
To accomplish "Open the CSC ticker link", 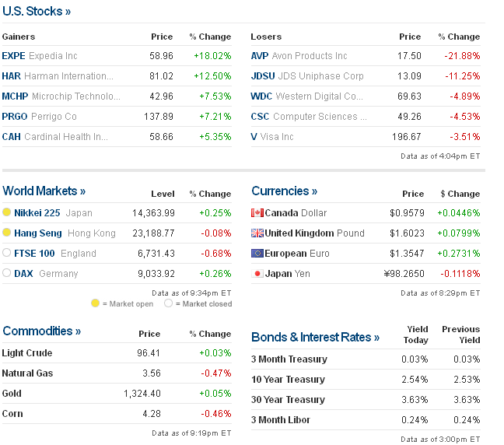I will tap(260, 117).
